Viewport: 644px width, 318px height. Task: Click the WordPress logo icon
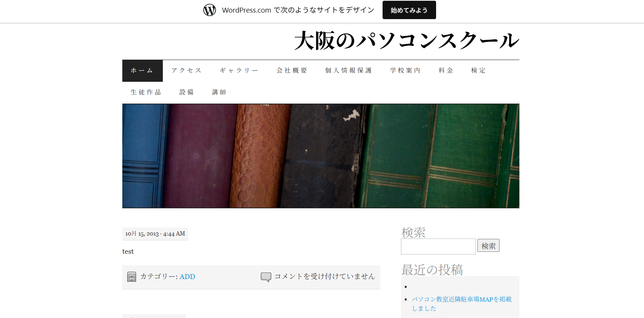209,10
